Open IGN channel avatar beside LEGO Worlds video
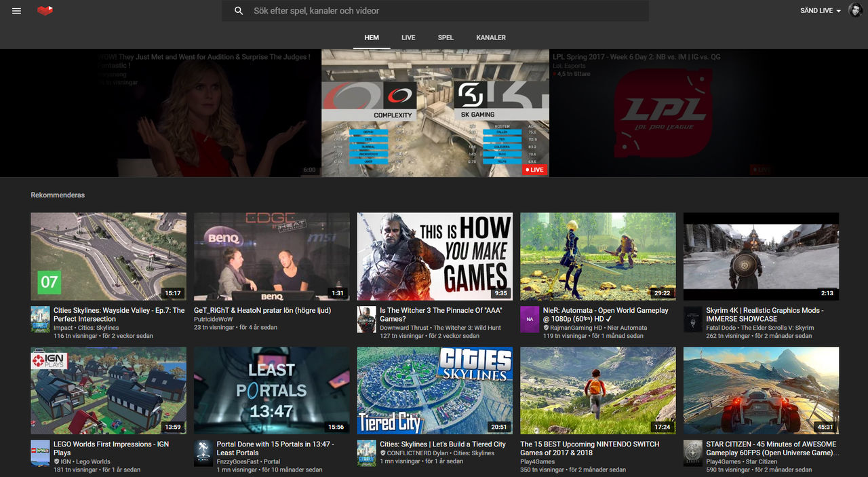 [x=40, y=453]
